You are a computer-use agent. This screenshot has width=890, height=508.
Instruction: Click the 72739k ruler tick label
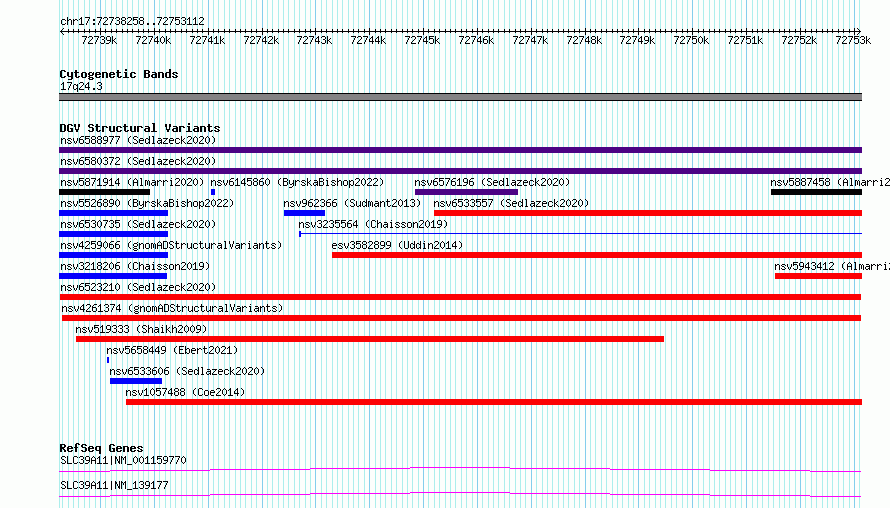[99, 41]
